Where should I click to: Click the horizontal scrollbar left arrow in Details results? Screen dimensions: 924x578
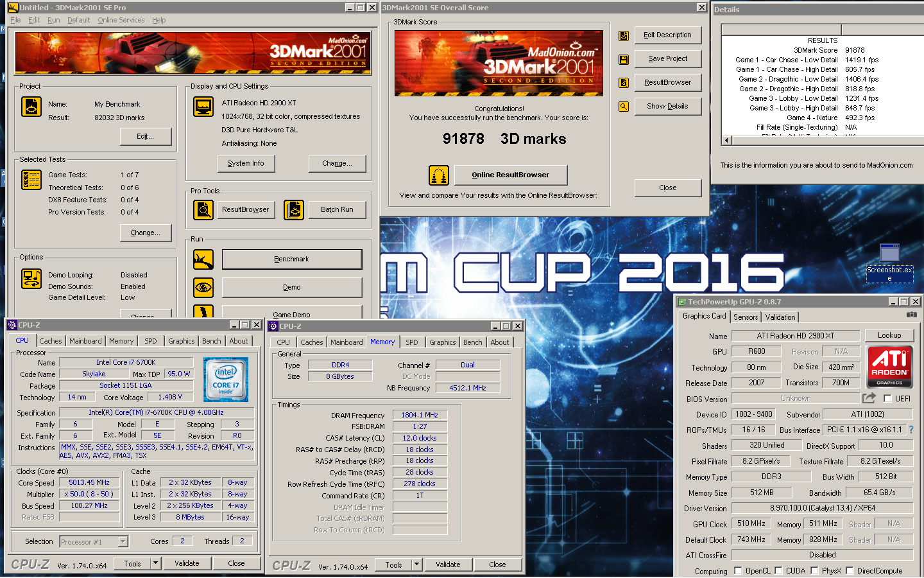click(727, 140)
